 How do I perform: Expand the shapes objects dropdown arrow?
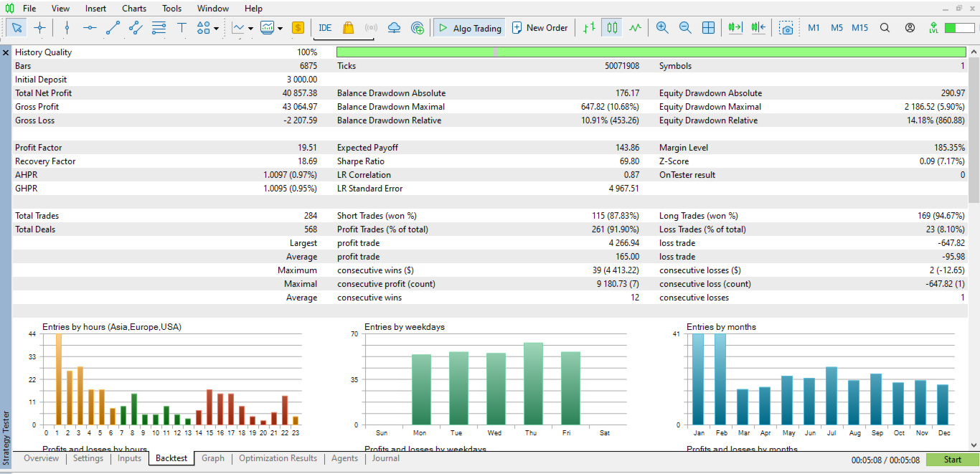216,29
